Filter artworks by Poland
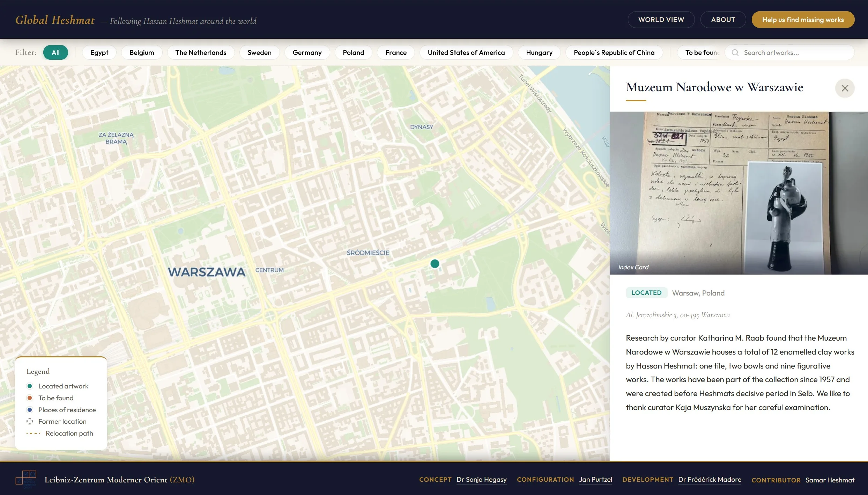 click(353, 52)
